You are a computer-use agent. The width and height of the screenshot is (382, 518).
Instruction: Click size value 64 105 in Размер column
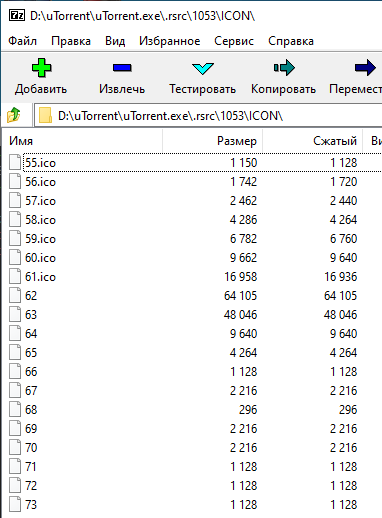click(240, 296)
